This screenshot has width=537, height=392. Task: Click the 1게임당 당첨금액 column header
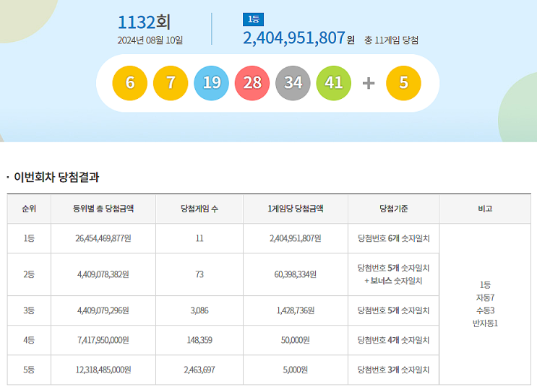point(296,209)
